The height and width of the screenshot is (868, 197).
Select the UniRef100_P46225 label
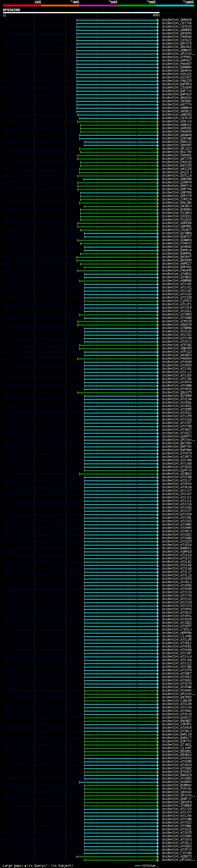point(176,81)
